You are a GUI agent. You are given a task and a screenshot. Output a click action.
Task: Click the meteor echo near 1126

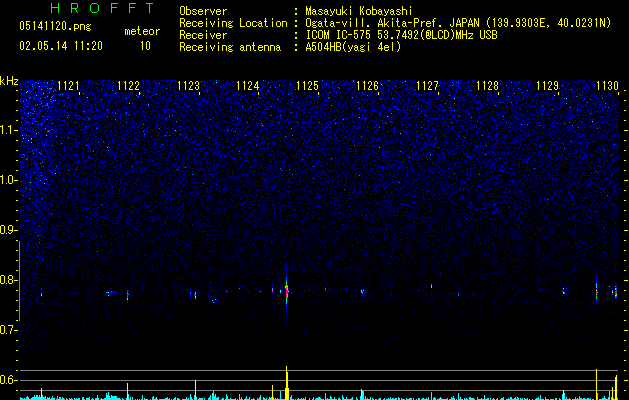click(x=363, y=292)
